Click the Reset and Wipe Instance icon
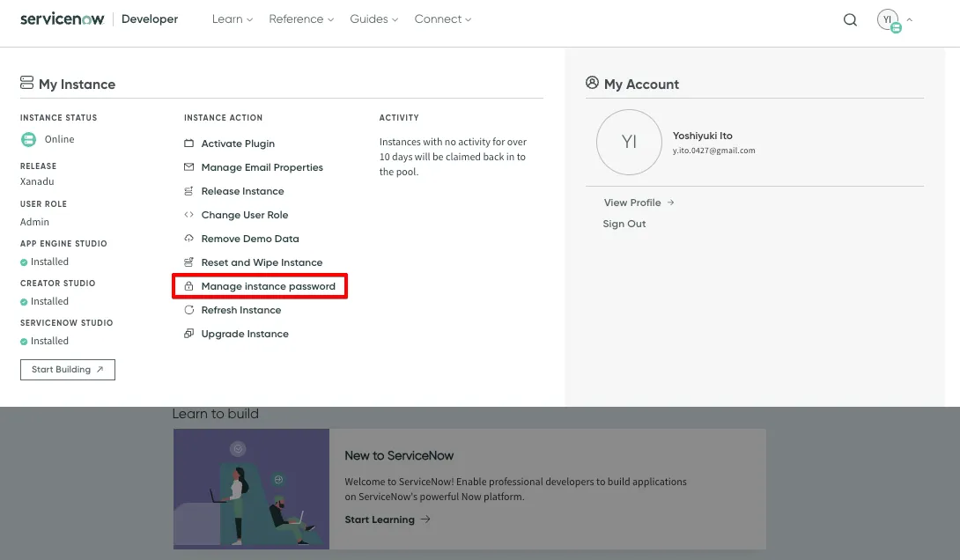The image size is (960, 560). click(x=188, y=262)
